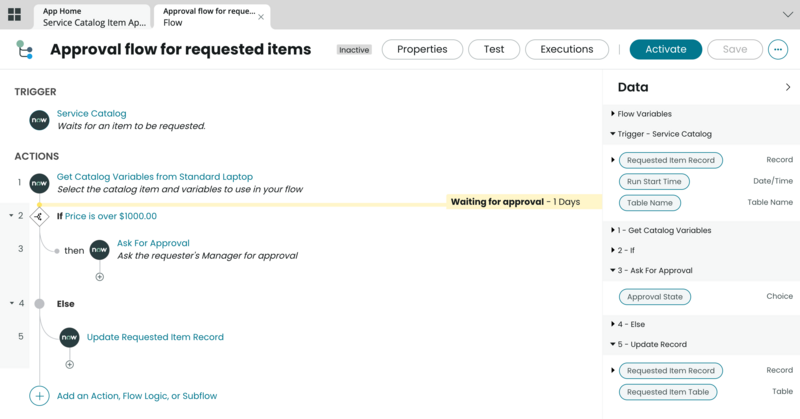800x419 pixels.
Task: Expand 4 - Else data section
Action: pyautogui.click(x=612, y=324)
